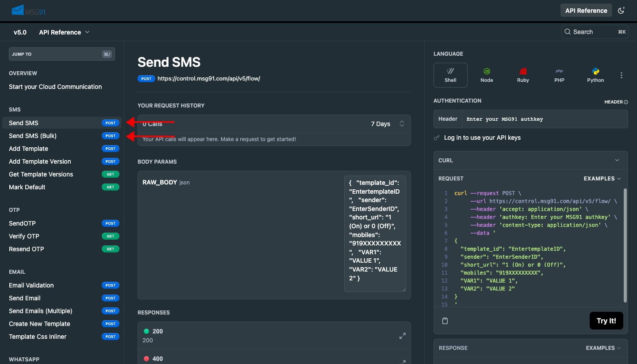
Task: Click the Send SMS page heading
Action: pos(169,62)
